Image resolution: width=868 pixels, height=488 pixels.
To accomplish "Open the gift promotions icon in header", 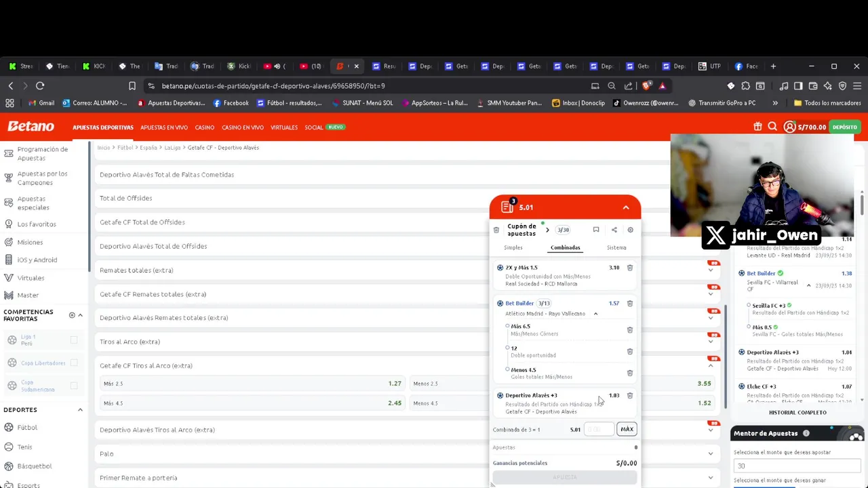I will [757, 127].
